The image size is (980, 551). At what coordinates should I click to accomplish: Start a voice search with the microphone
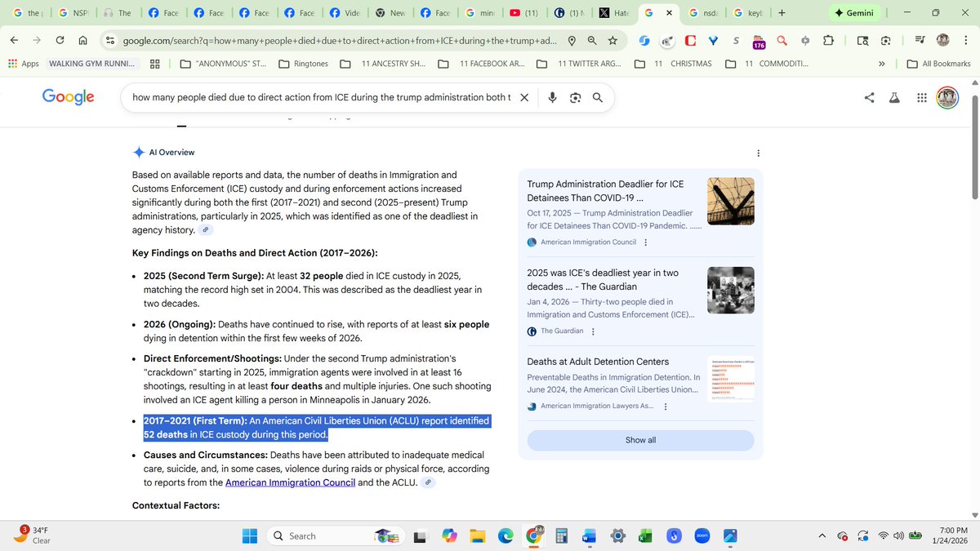pos(553,98)
